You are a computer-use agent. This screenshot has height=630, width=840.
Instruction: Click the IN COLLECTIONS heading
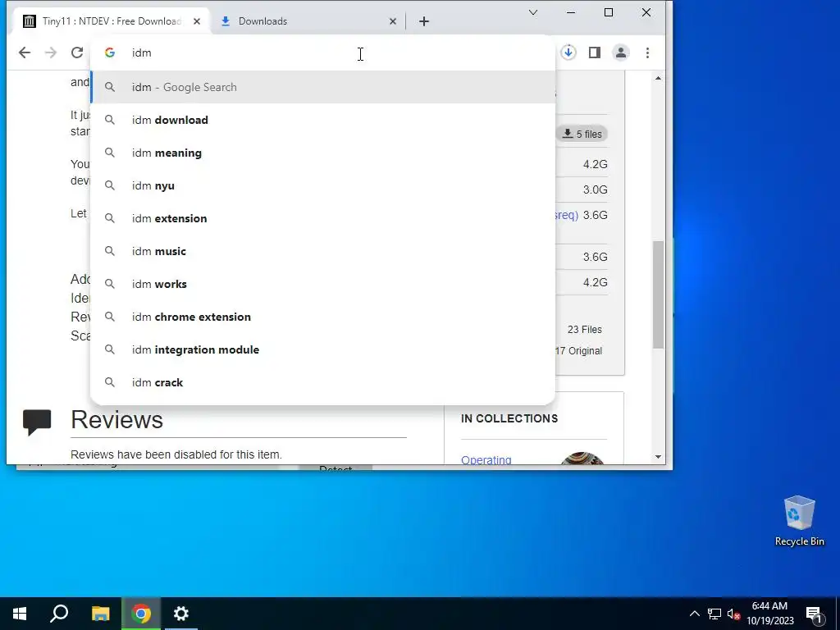tap(509, 418)
